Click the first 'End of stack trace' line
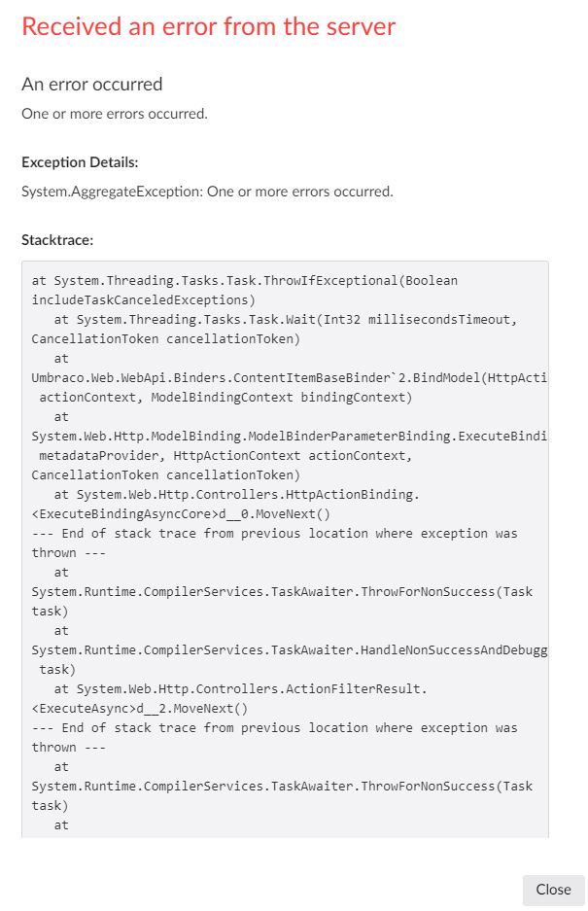588x911 pixels. [274, 534]
